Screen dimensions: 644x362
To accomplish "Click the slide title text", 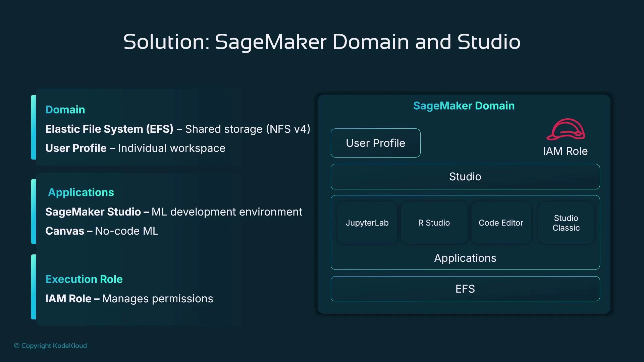I will coord(322,42).
